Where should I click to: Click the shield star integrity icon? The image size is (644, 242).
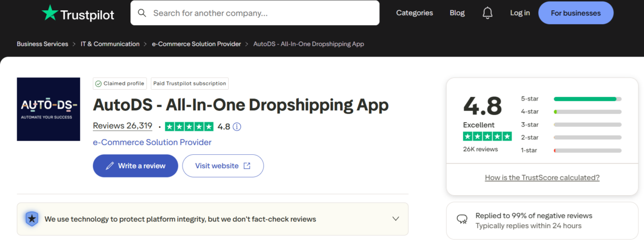click(x=32, y=219)
